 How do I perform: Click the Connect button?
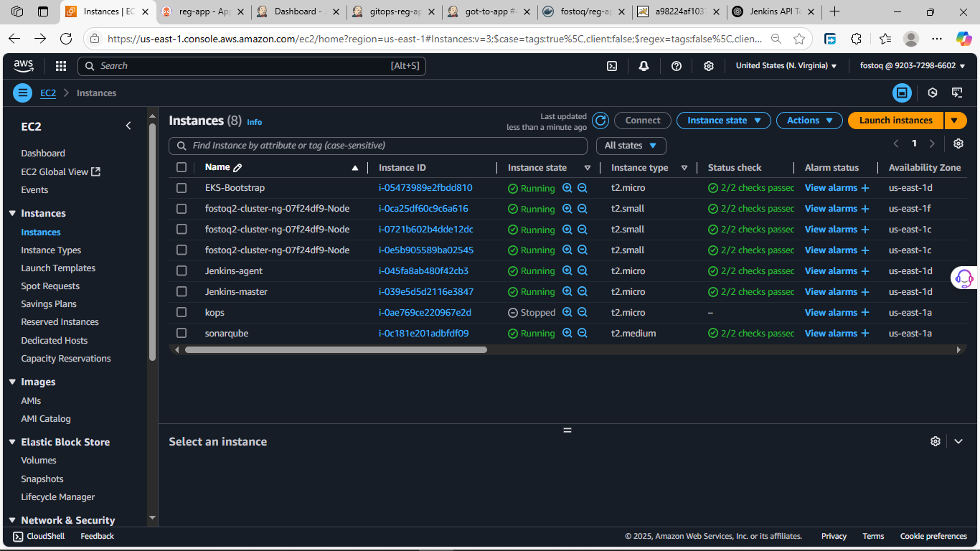643,121
